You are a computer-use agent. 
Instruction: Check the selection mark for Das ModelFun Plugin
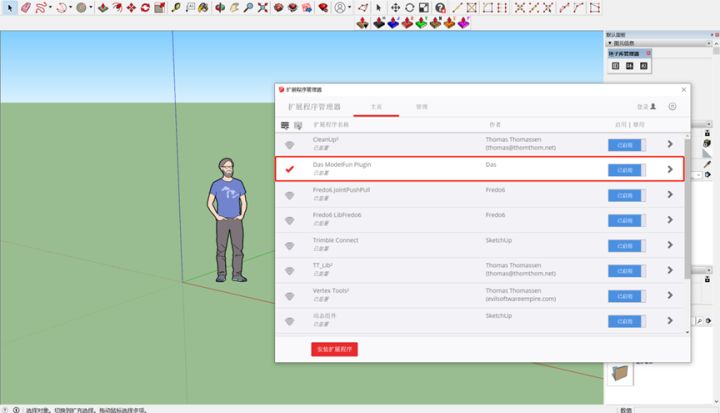pos(289,169)
